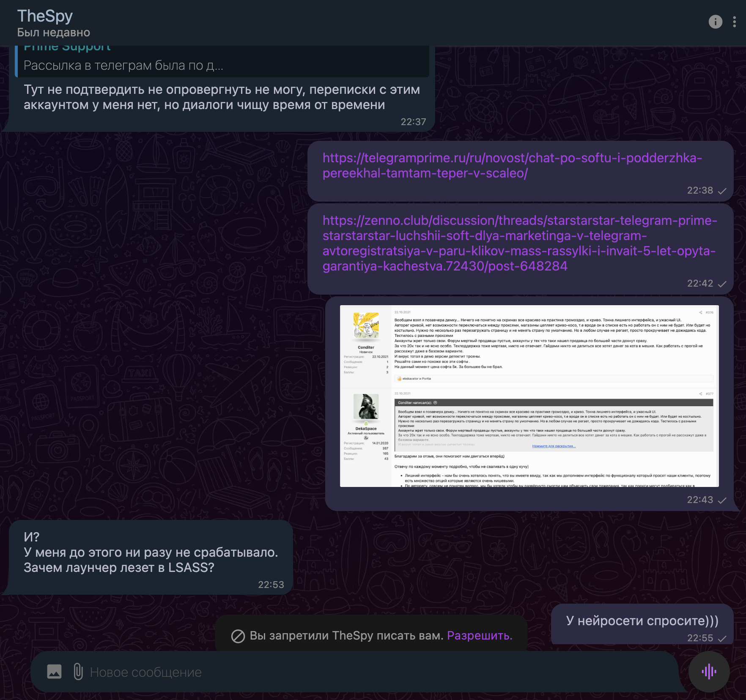The width and height of the screenshot is (746, 700).
Task: Open the zenno.club discussion thread link
Action: pyautogui.click(x=520, y=243)
